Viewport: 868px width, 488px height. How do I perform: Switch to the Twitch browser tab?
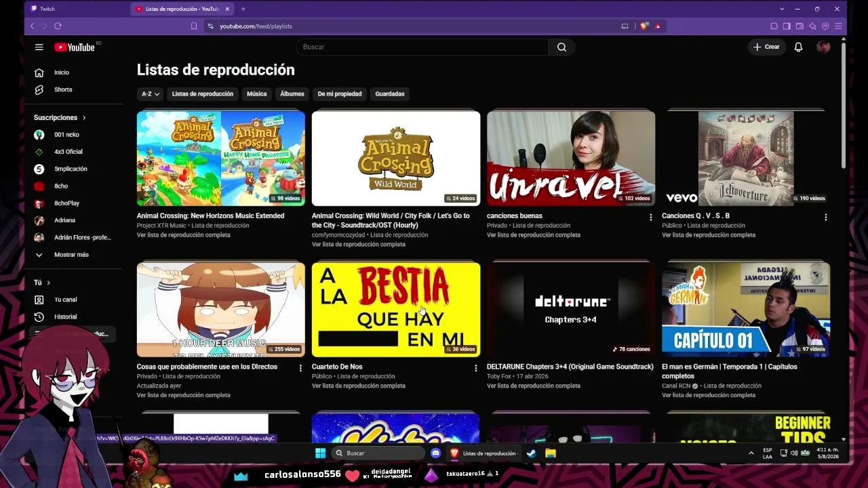[76, 9]
